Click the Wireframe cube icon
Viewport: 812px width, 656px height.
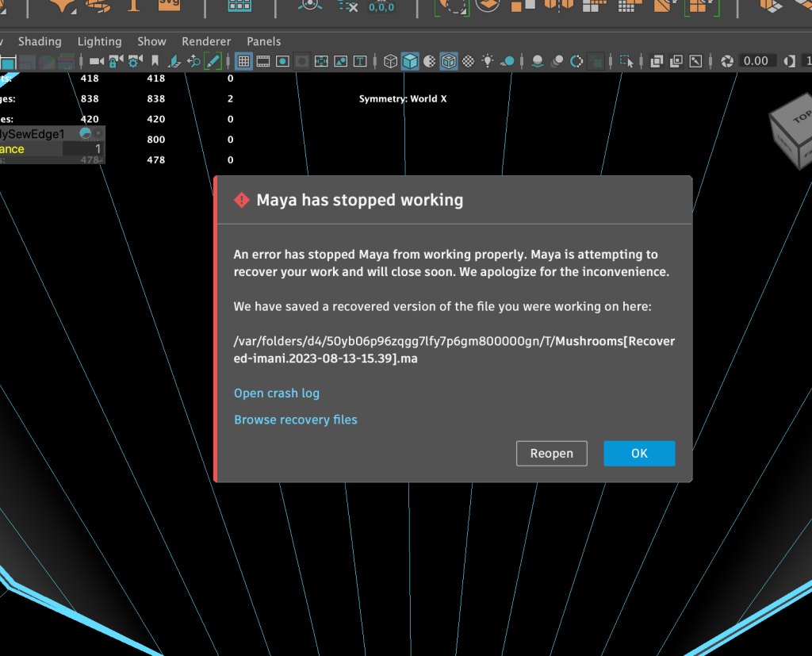(390, 61)
